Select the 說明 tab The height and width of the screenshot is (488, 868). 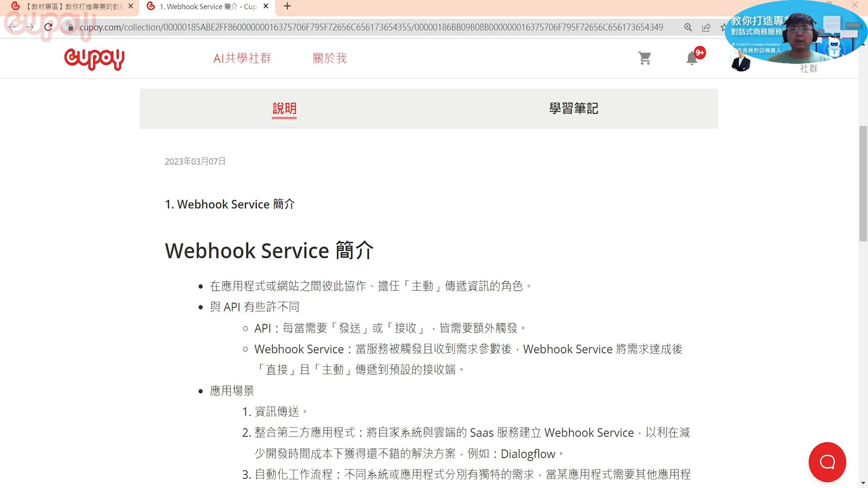click(284, 108)
